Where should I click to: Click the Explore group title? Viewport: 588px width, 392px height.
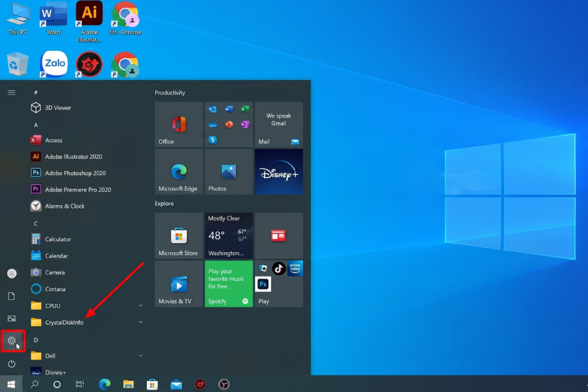click(x=164, y=203)
